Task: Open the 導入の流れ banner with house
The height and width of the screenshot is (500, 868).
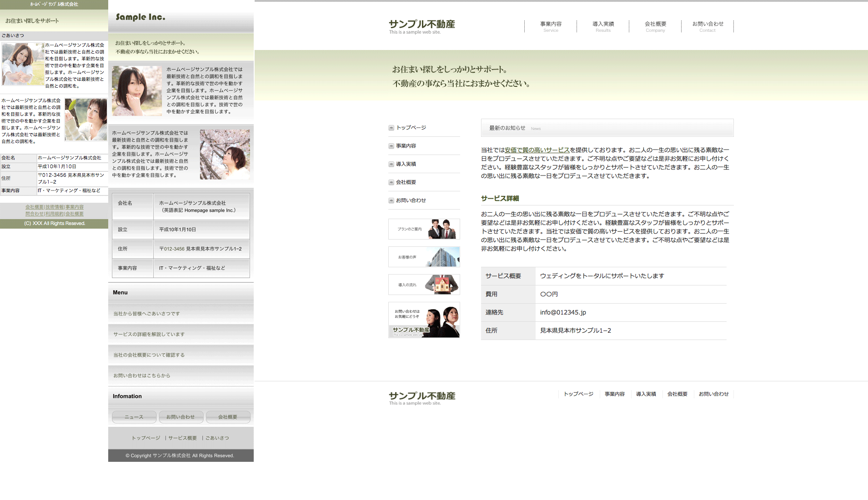Action: pyautogui.click(x=424, y=285)
